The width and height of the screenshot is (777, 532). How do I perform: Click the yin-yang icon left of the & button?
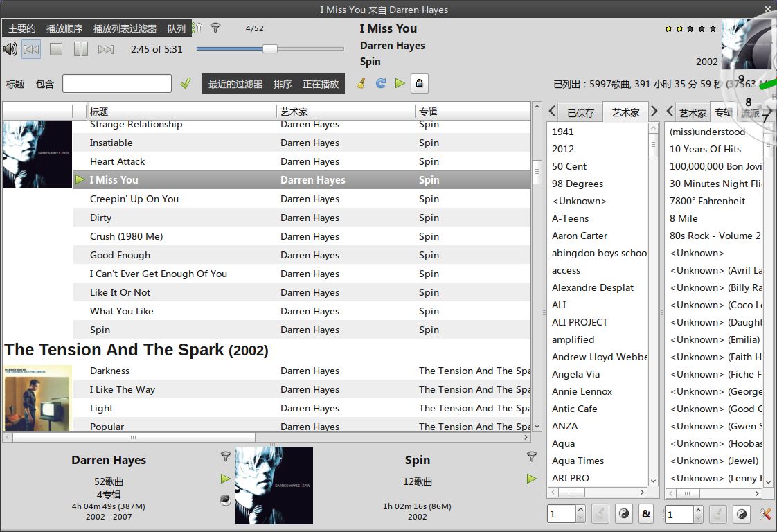point(624,514)
